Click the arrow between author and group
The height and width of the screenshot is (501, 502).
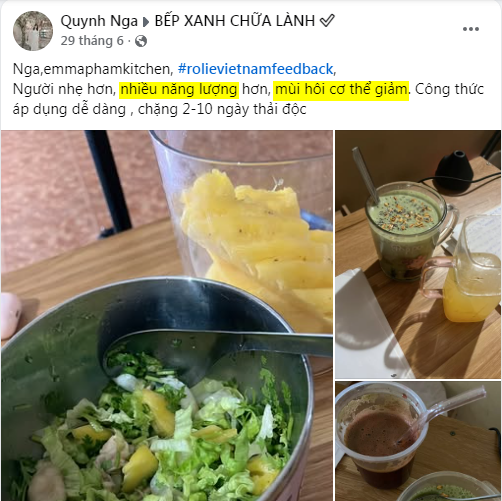[x=146, y=22]
